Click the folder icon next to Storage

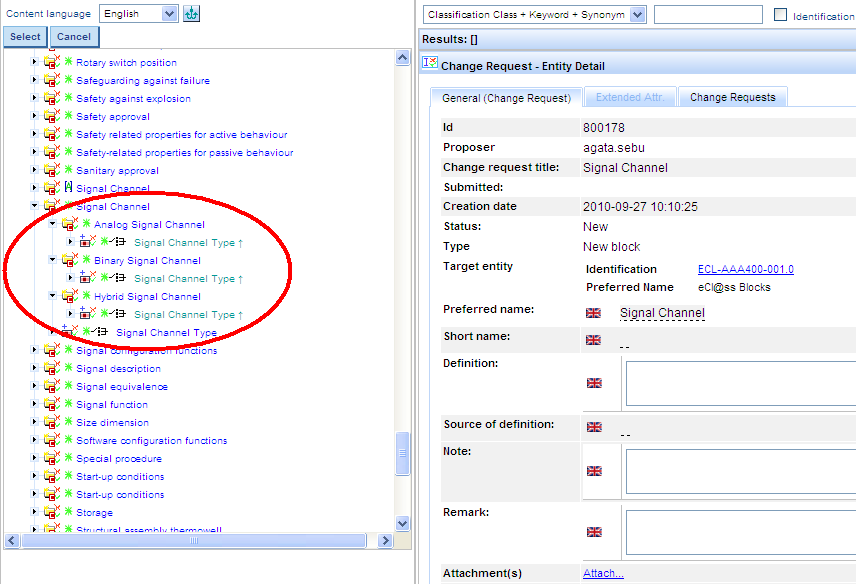52,513
